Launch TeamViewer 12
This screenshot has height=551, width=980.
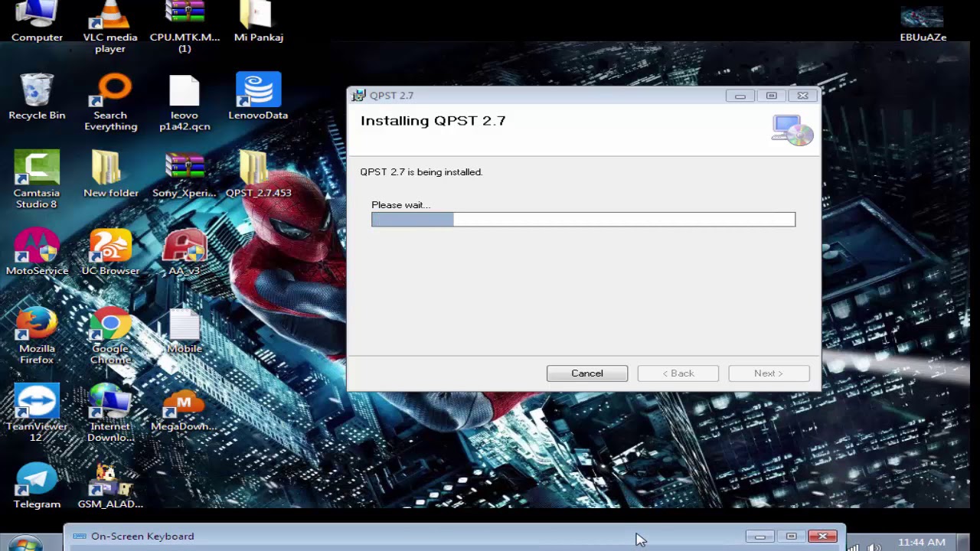tap(37, 413)
